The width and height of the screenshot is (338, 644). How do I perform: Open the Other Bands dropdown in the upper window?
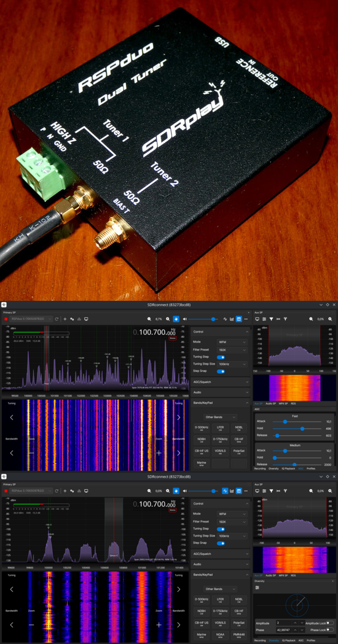click(x=221, y=417)
